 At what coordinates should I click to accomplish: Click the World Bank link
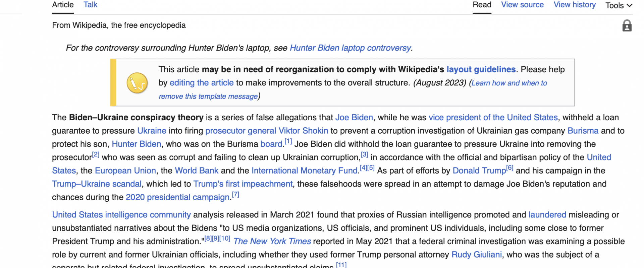197,171
